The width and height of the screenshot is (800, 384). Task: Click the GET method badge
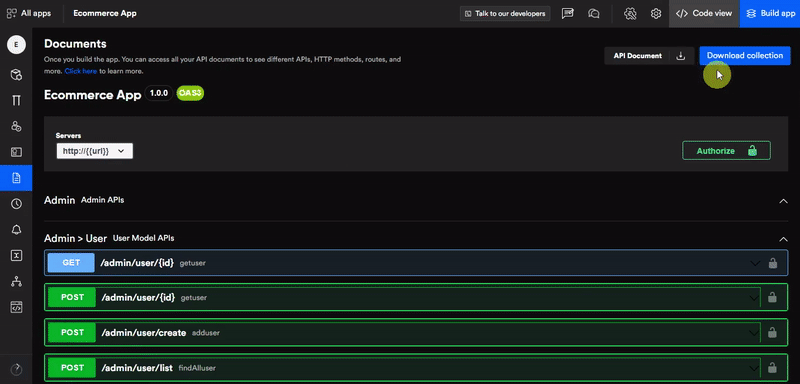click(x=71, y=263)
